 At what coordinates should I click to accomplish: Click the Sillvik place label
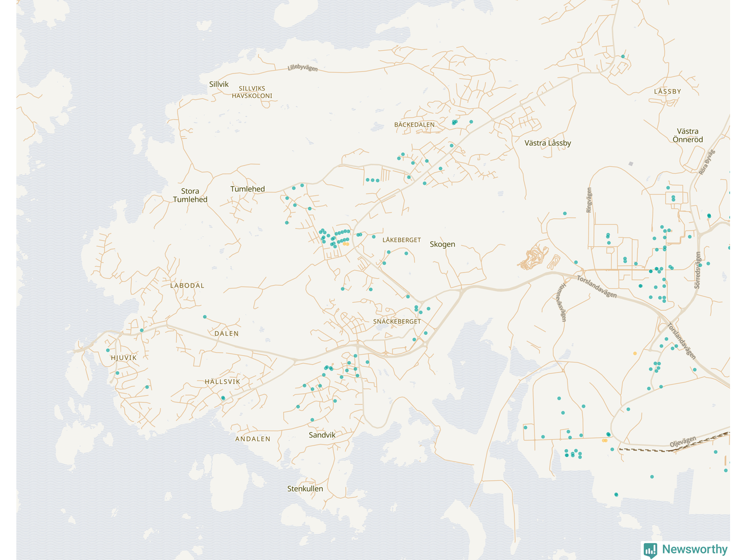(x=219, y=85)
